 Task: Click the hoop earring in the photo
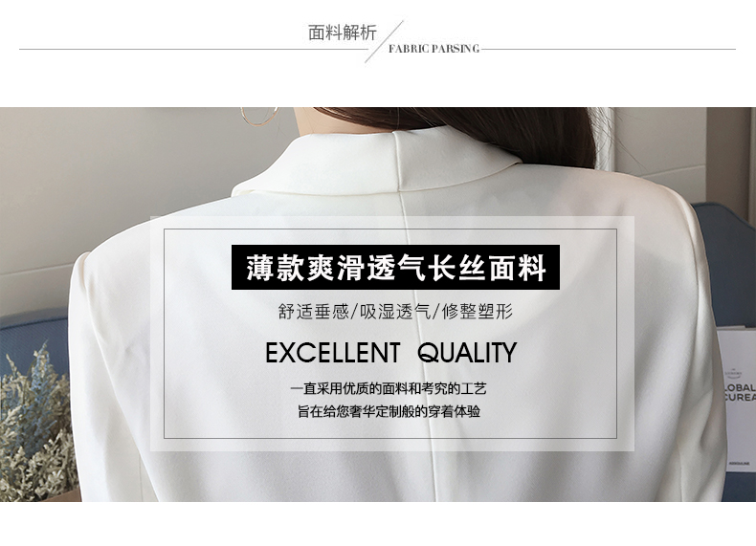[260, 116]
